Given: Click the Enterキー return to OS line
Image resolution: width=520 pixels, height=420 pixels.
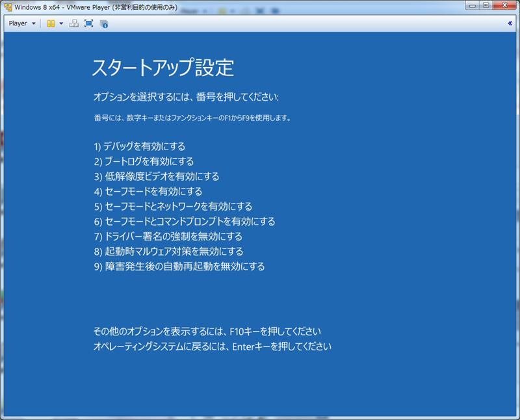Looking at the screenshot, I should click(213, 347).
